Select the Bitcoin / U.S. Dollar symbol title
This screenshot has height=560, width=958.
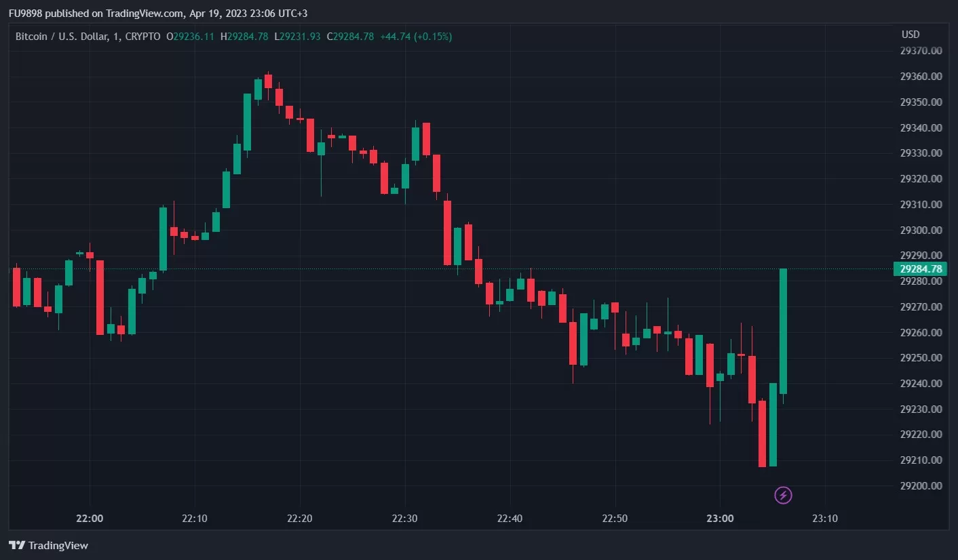61,37
